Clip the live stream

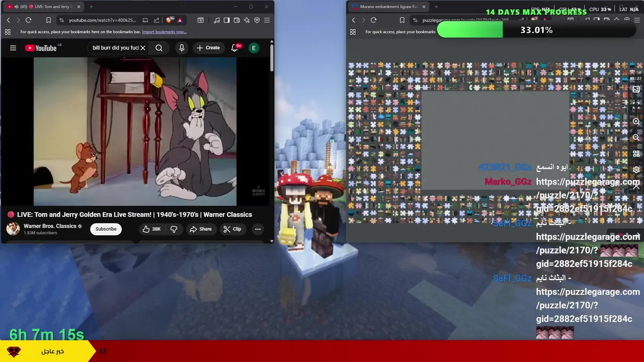pyautogui.click(x=232, y=229)
